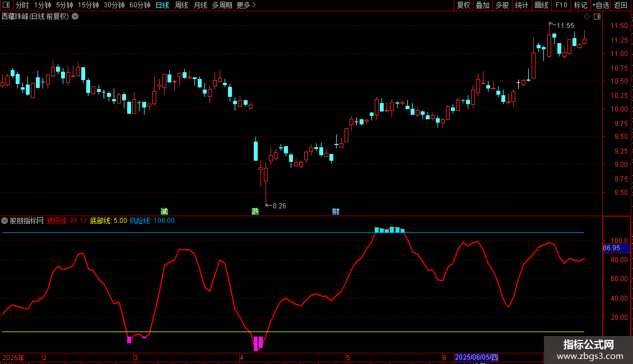Switch to 分时 timeframe tab
The image size is (633, 364).
coord(22,5)
